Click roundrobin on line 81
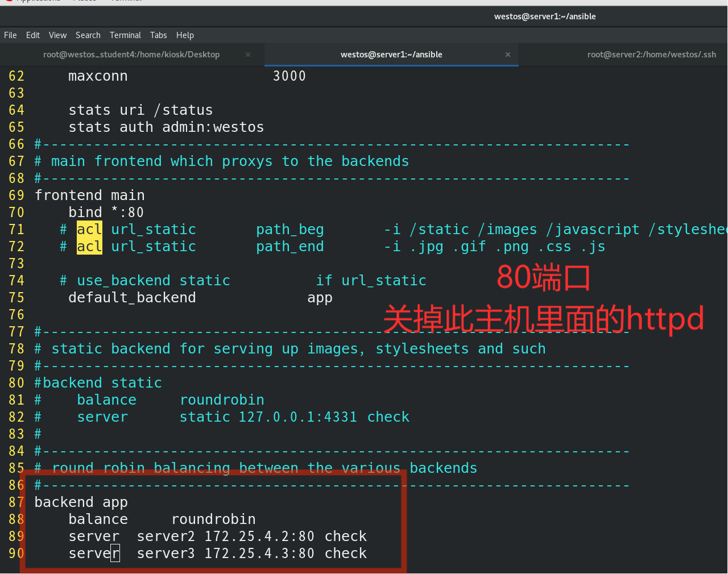The image size is (728, 574). [x=222, y=400]
